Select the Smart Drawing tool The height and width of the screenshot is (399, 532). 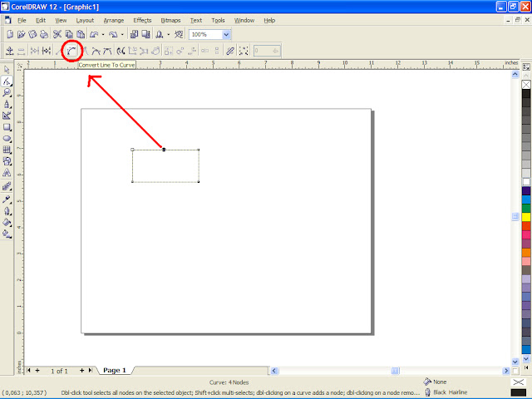coord(7,116)
